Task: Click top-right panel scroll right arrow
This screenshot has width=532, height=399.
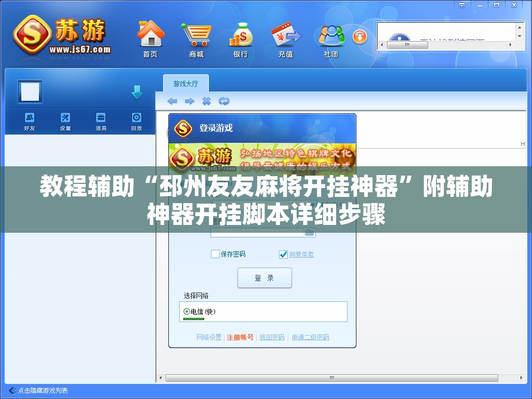Action: point(511,45)
